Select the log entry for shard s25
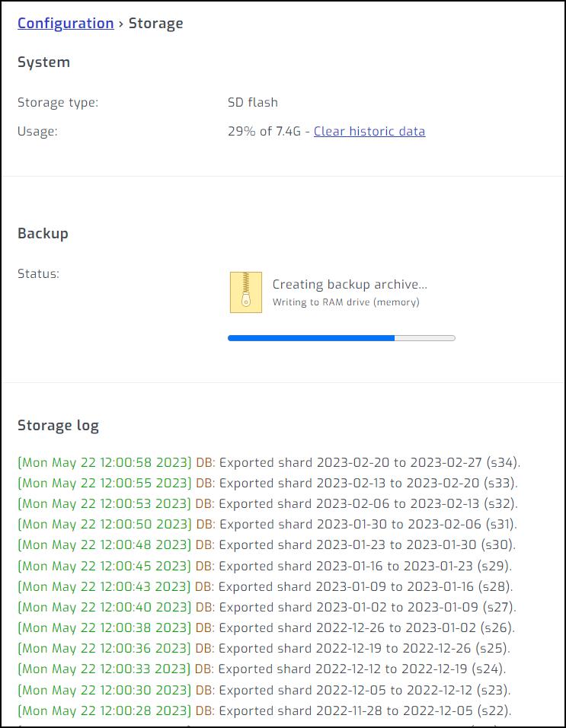The width and height of the screenshot is (566, 728). (264, 649)
